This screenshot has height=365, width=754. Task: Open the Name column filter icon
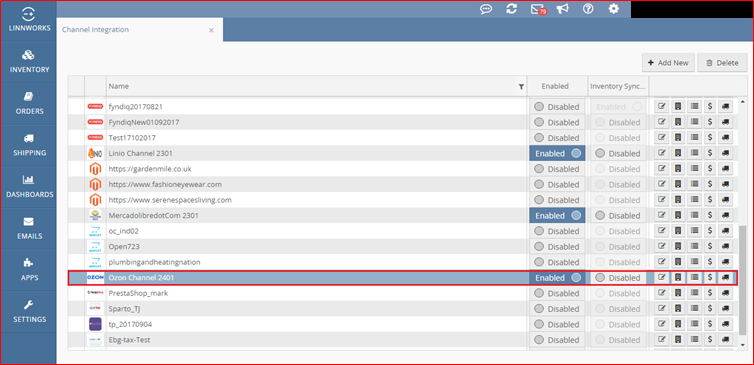(x=521, y=87)
